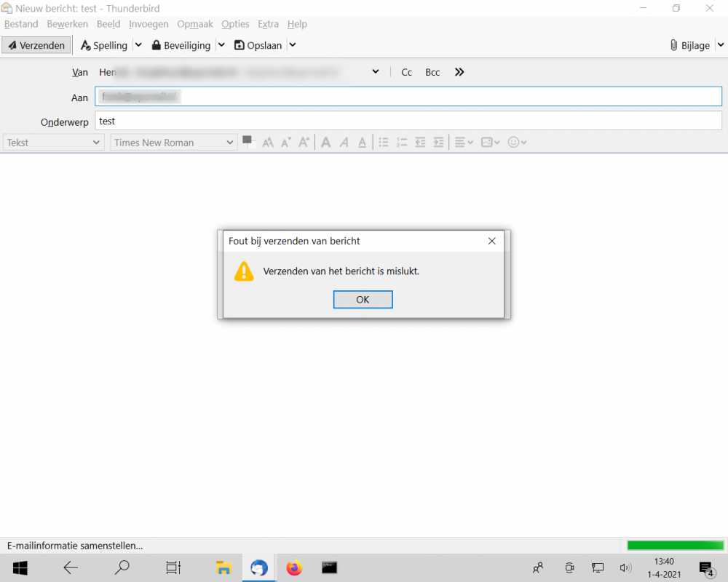This screenshot has width=728, height=582.
Task: Open the Times New Roman font dropdown
Action: (173, 143)
